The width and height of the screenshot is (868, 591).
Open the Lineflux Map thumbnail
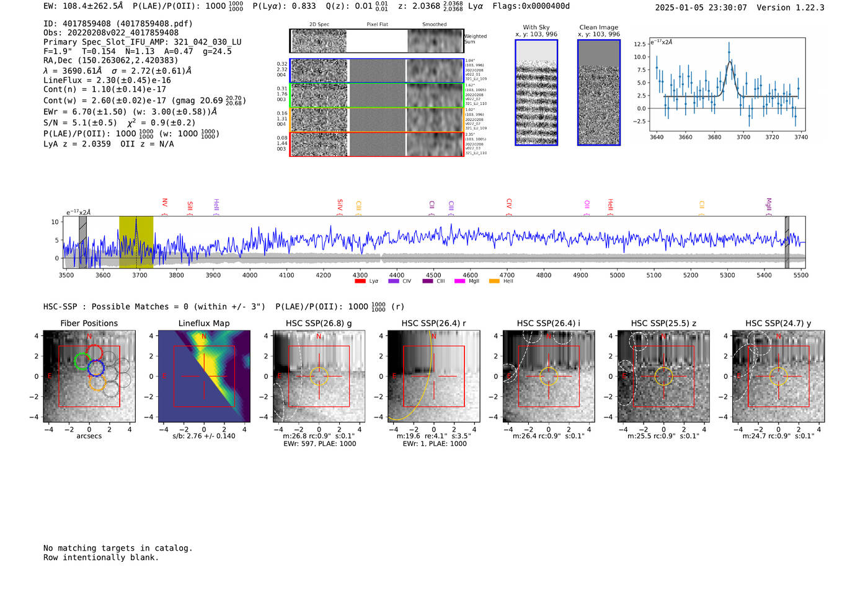204,376
